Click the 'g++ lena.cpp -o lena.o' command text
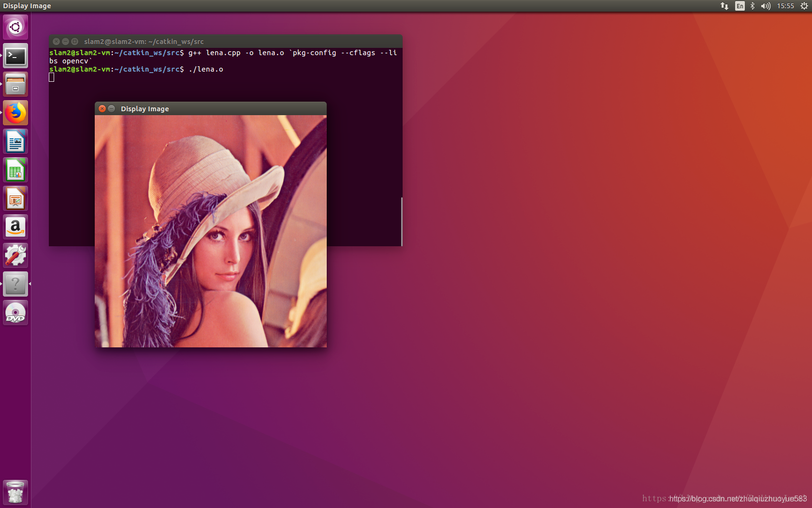812x508 pixels. tap(236, 53)
